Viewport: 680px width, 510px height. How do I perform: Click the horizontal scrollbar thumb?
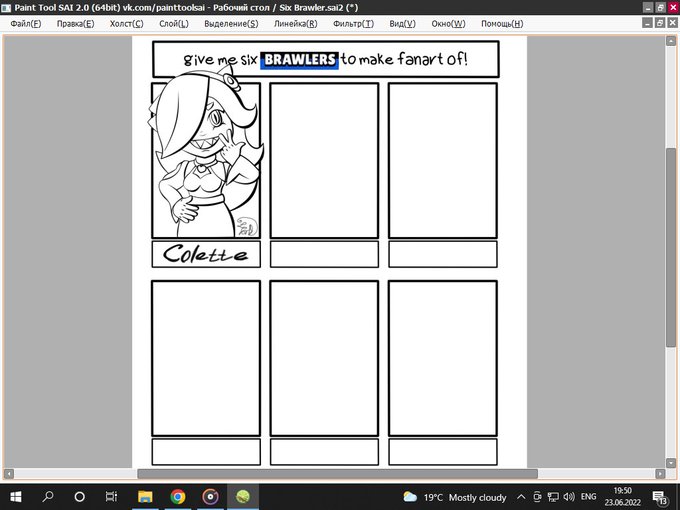[337, 474]
